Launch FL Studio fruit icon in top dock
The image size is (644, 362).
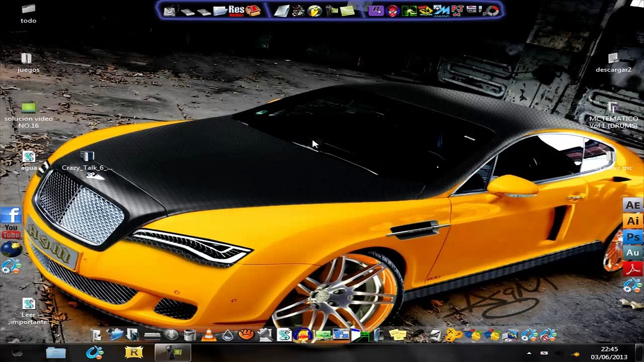pyautogui.click(x=314, y=11)
